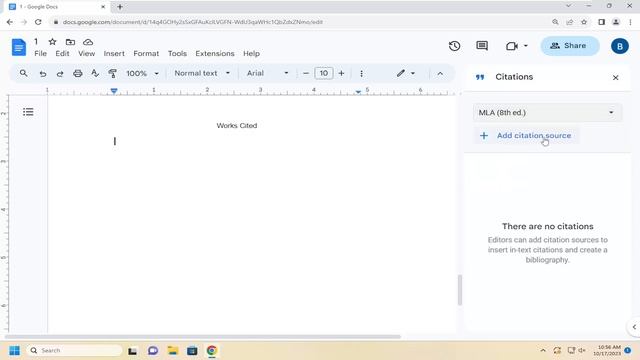Open the File menu

[x=40, y=53]
